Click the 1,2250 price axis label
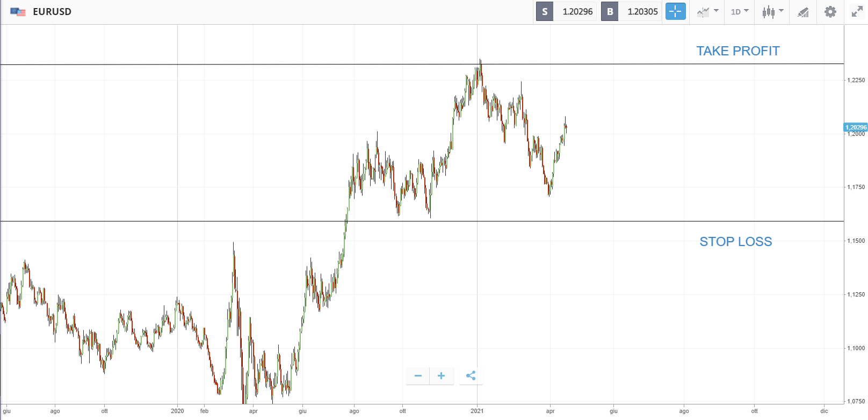Image resolution: width=868 pixels, height=420 pixels. click(856, 80)
